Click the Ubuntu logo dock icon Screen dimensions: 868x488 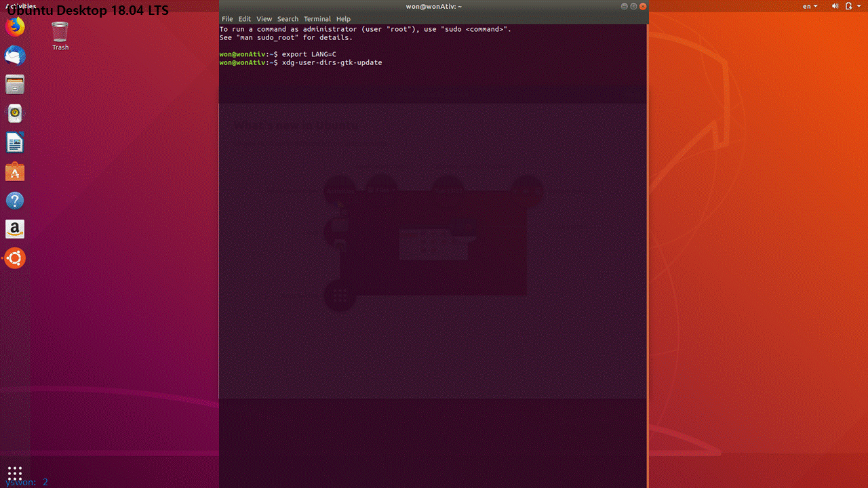click(15, 258)
